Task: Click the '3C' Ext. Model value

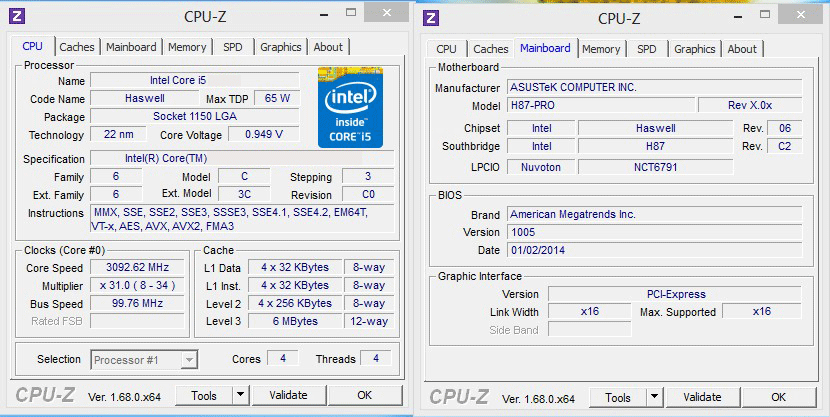Action: (x=244, y=194)
